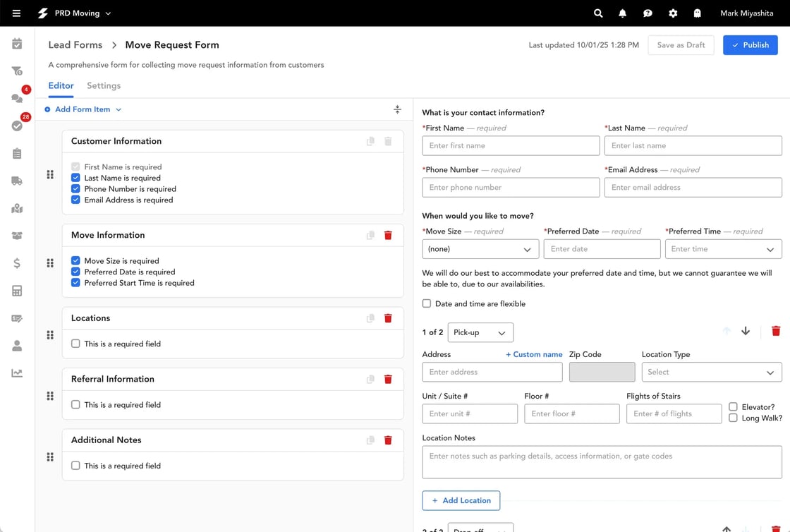790x532 pixels.
Task: Expand the Add Form Item dropdown
Action: 83,109
